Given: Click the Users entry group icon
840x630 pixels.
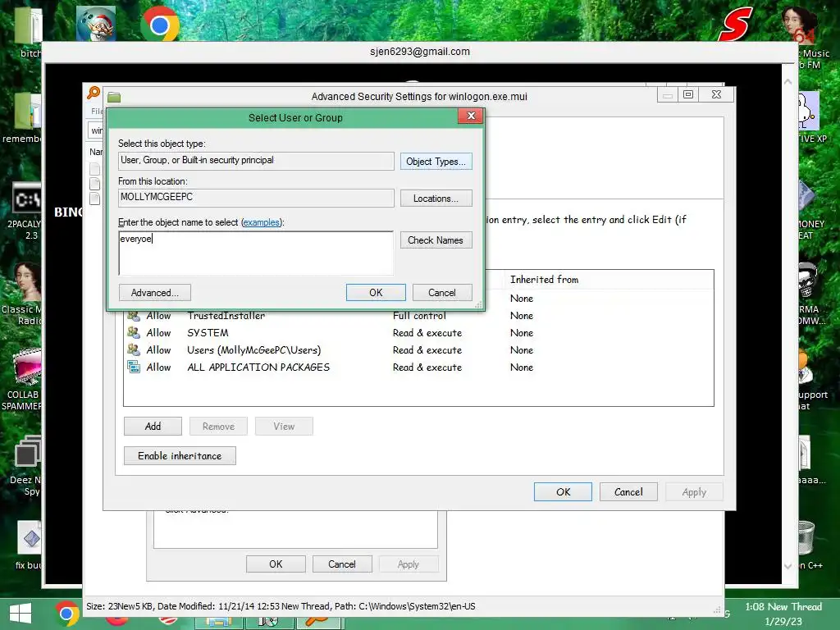Looking at the screenshot, I should tap(134, 349).
